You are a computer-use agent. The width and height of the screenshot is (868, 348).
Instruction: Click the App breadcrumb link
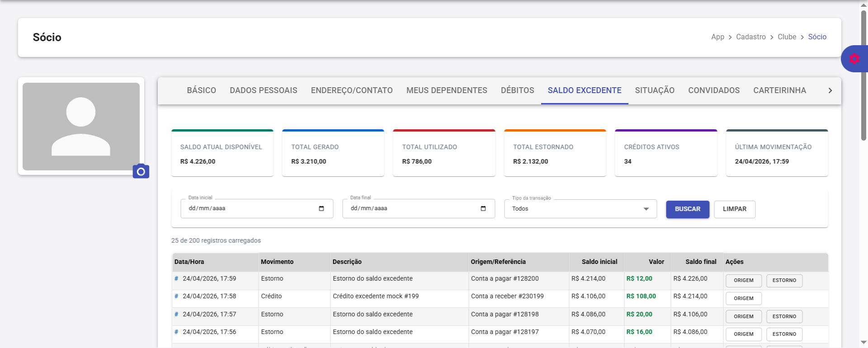click(717, 37)
